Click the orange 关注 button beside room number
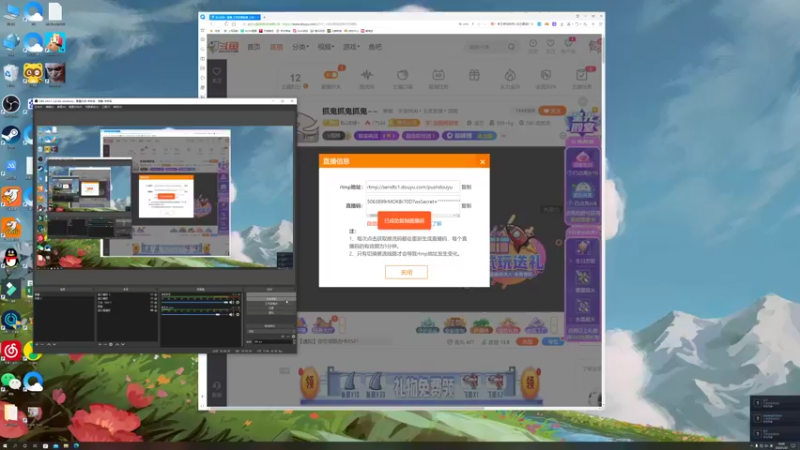The image size is (800, 450). [552, 111]
